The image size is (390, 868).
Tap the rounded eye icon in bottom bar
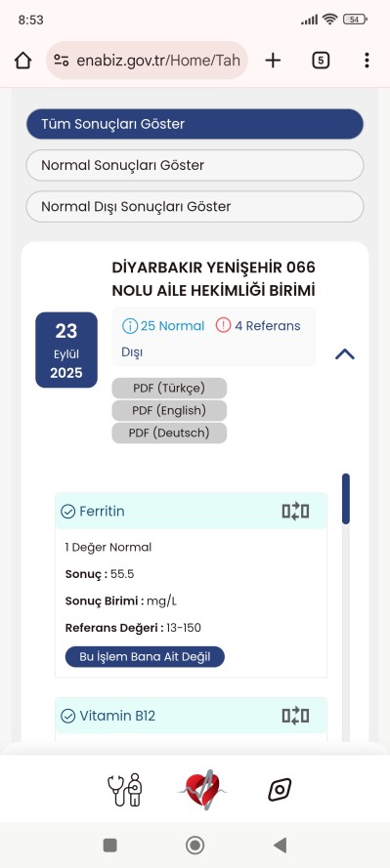(x=280, y=789)
